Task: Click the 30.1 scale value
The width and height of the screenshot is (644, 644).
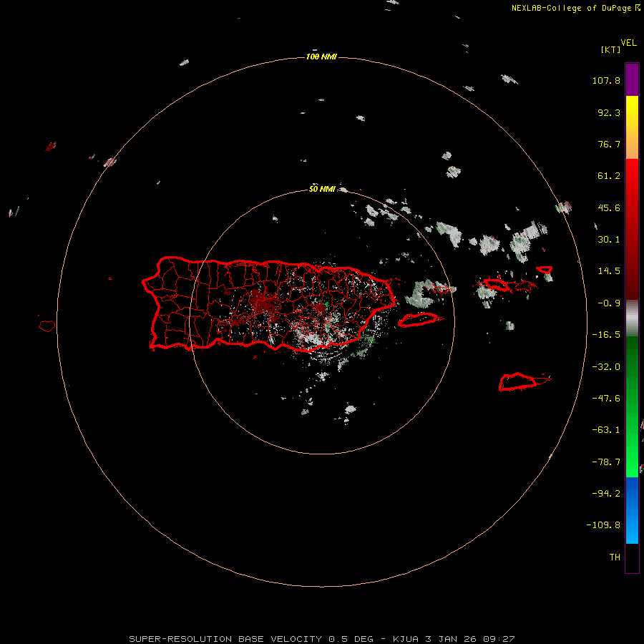Action: point(609,240)
